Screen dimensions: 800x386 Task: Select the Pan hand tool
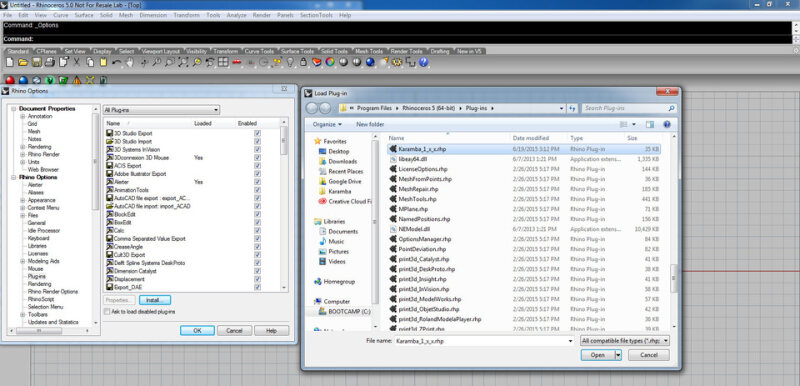pyautogui.click(x=130, y=62)
